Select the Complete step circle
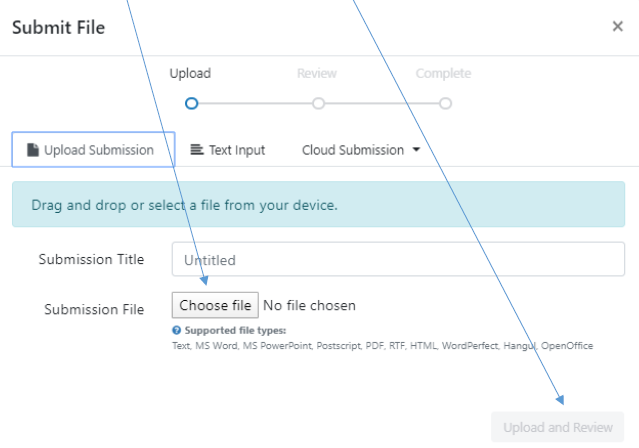The image size is (639, 448). click(445, 104)
